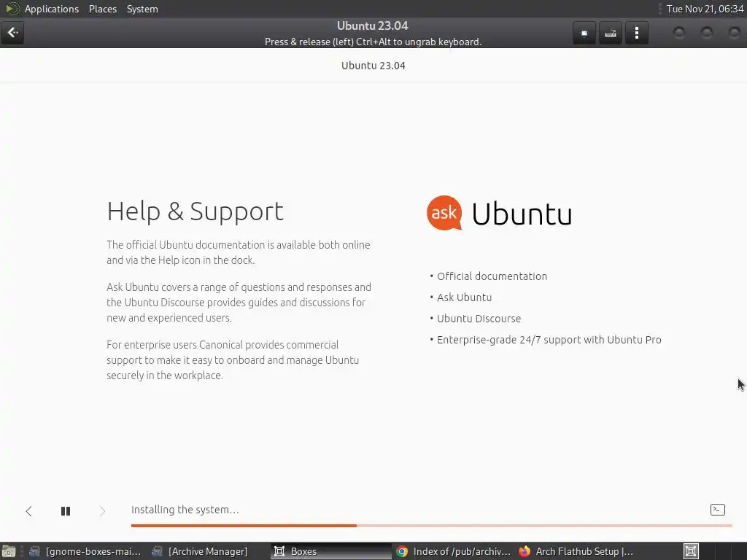This screenshot has height=560, width=747.
Task: Click the Ask Ubuntu bullet item
Action: 464,297
